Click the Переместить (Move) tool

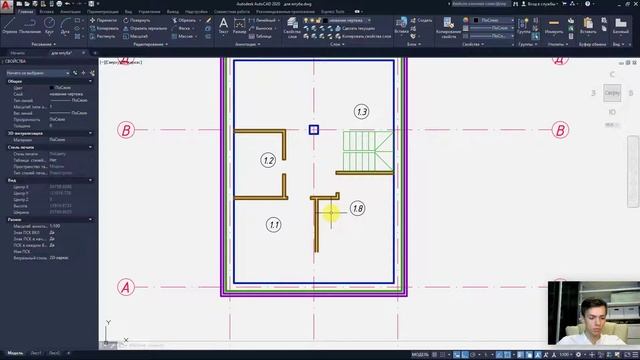[x=103, y=20]
